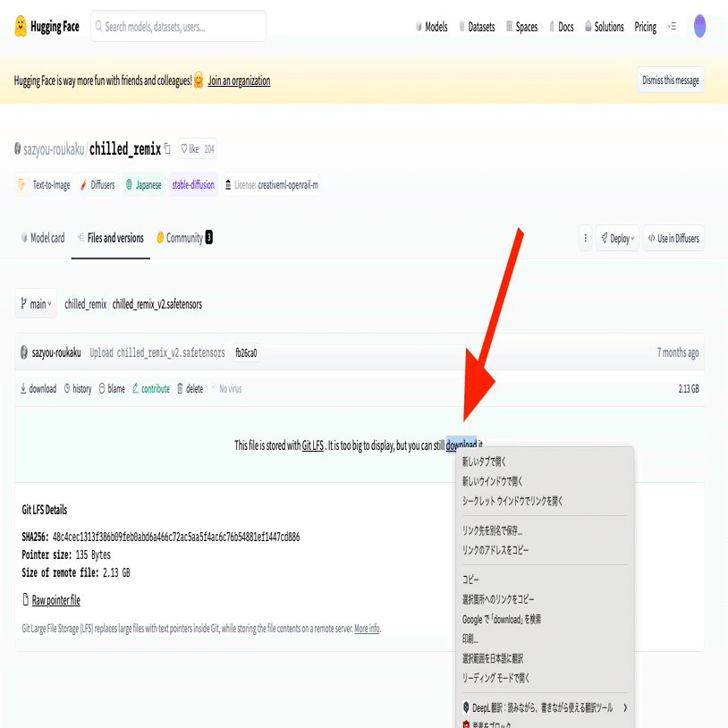The height and width of the screenshot is (728, 728).
Task: Click delete file action
Action: 190,389
